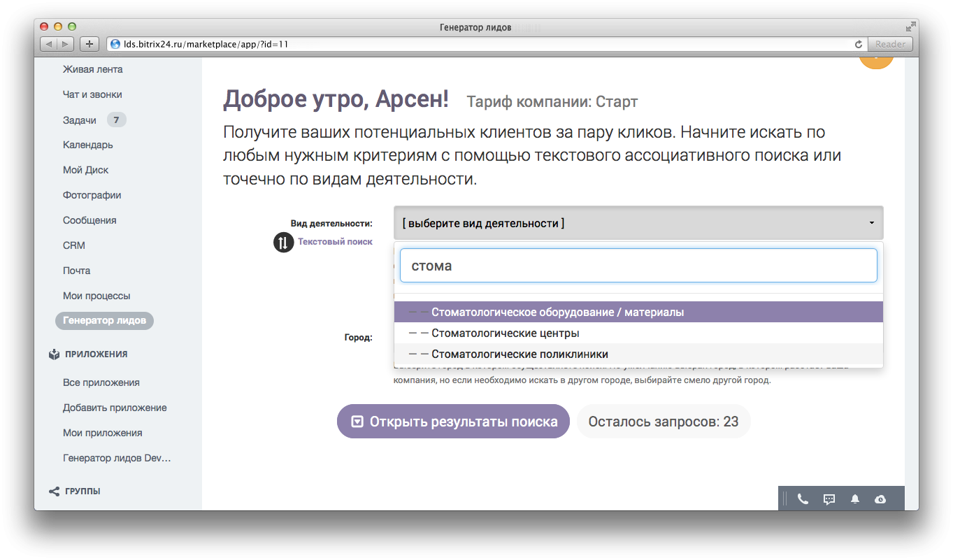Screen dimensions: 953x560
Task: Open Чат и звонки in sidebar
Action: pos(92,94)
